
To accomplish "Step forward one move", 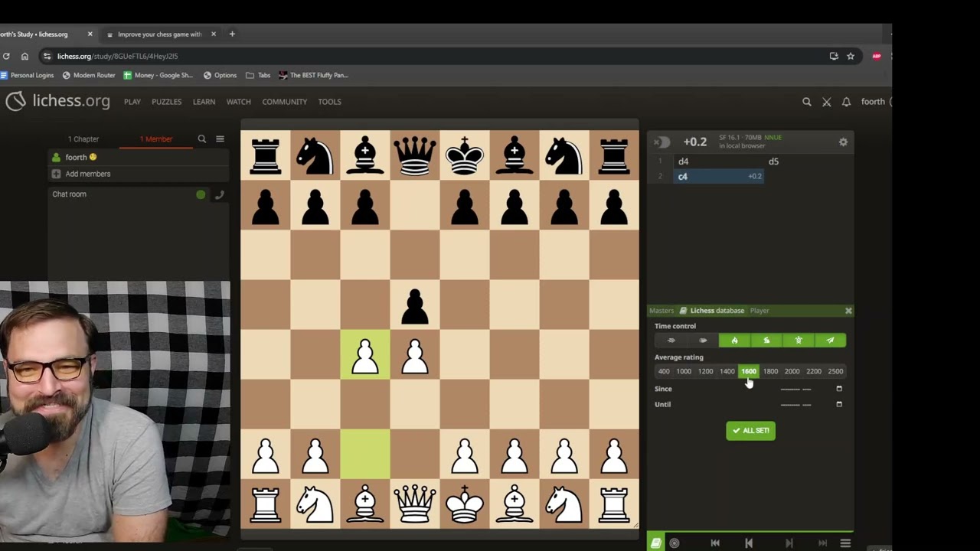I will (x=789, y=543).
